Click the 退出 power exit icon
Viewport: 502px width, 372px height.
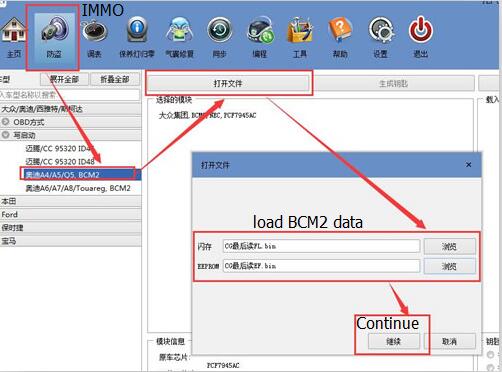(421, 29)
